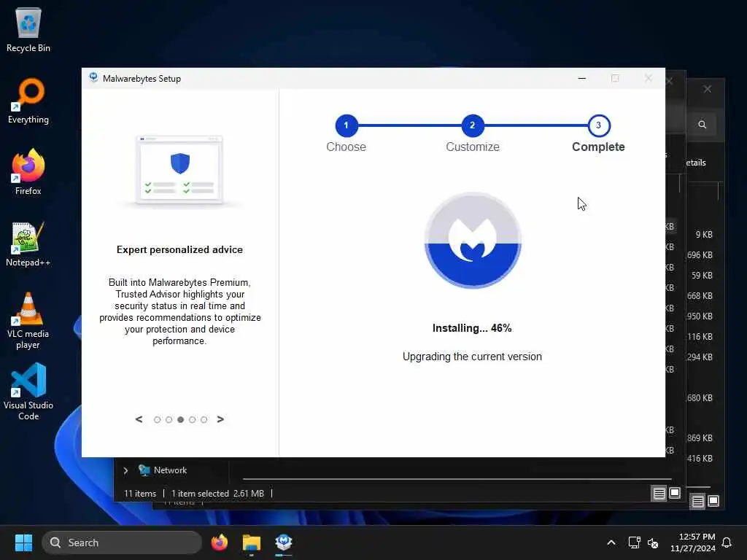Click the Upgrading the current version text
This screenshot has width=747, height=560.
coord(472,357)
